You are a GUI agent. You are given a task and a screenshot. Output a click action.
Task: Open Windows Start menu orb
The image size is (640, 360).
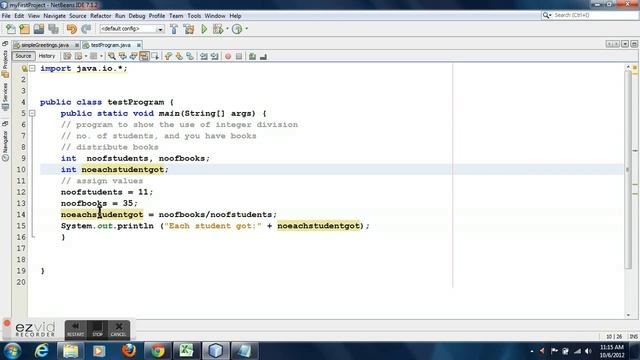[x=12, y=351]
